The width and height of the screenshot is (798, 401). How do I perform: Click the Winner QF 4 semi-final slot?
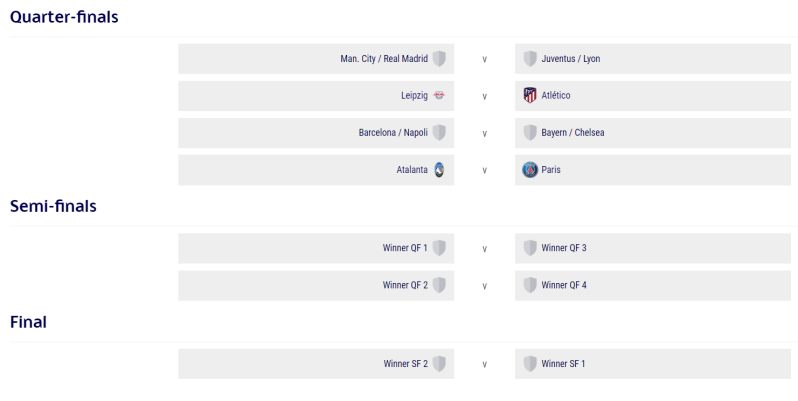(653, 285)
